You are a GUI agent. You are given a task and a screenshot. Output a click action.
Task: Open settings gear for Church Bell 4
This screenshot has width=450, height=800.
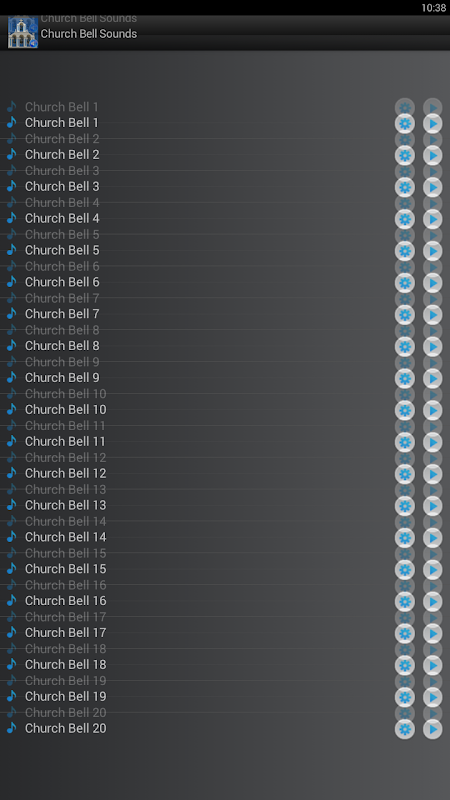coord(405,219)
